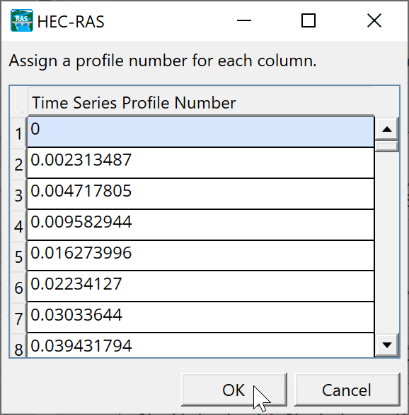Select the cell with value 0.03033644
This screenshot has height=415, width=409.
(x=201, y=317)
